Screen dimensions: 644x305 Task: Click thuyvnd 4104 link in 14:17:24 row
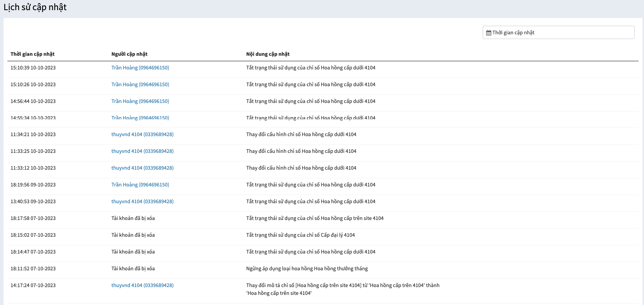tap(143, 285)
